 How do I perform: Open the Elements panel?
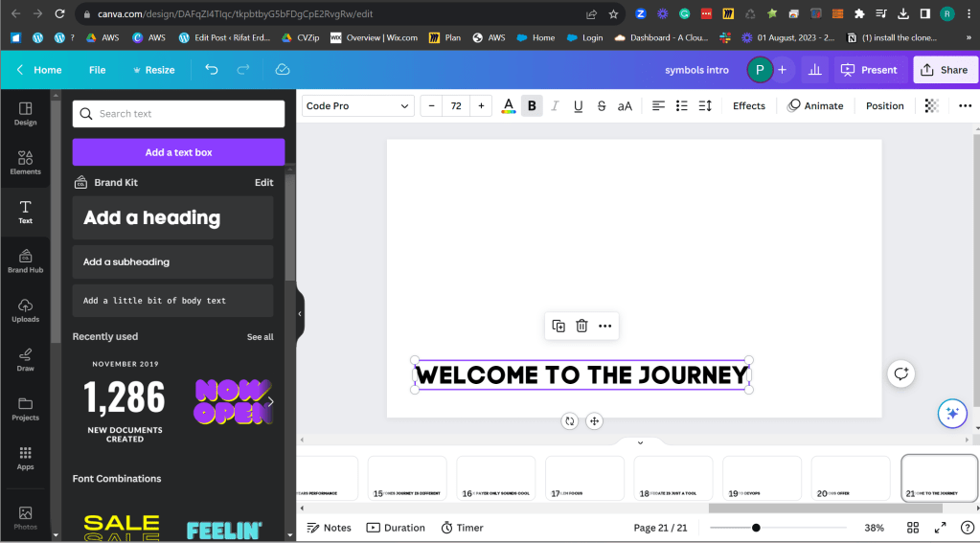25,163
